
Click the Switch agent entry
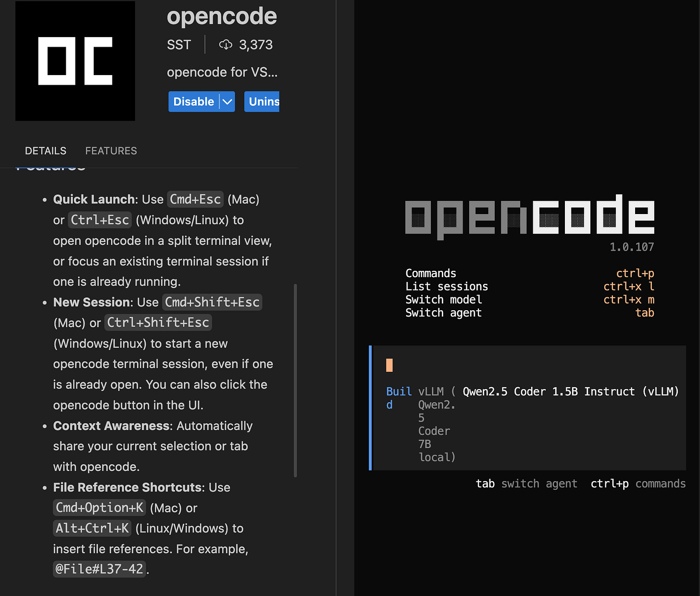click(443, 313)
